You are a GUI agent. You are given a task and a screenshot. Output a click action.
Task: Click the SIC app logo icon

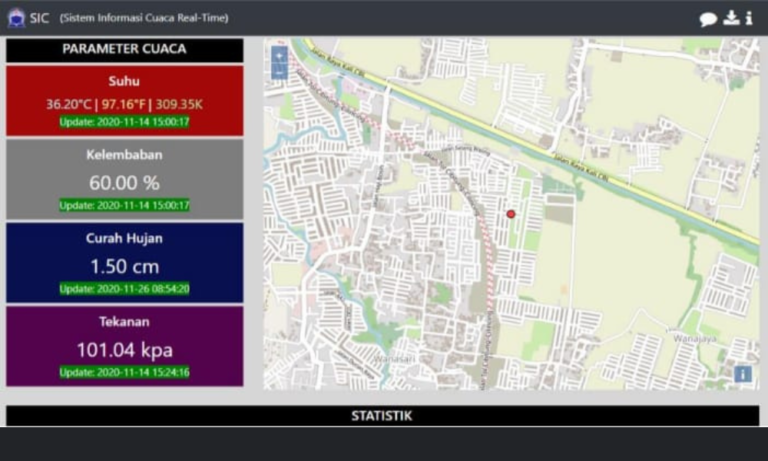[x=16, y=18]
